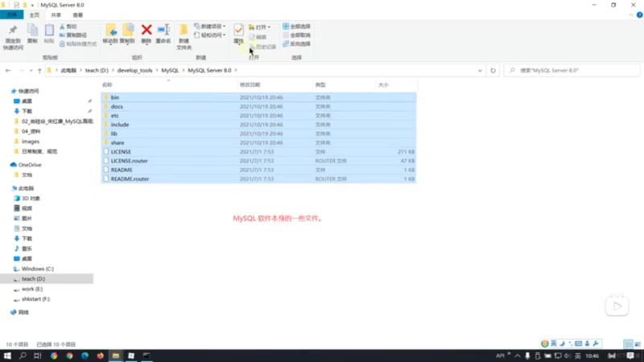Click Edit in the Open group
Viewport: 644px width, 362px height.
coord(258,37)
